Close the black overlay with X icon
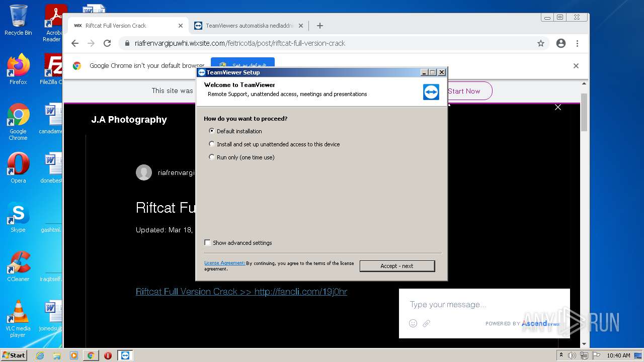The width and height of the screenshot is (644, 362). pos(558,107)
